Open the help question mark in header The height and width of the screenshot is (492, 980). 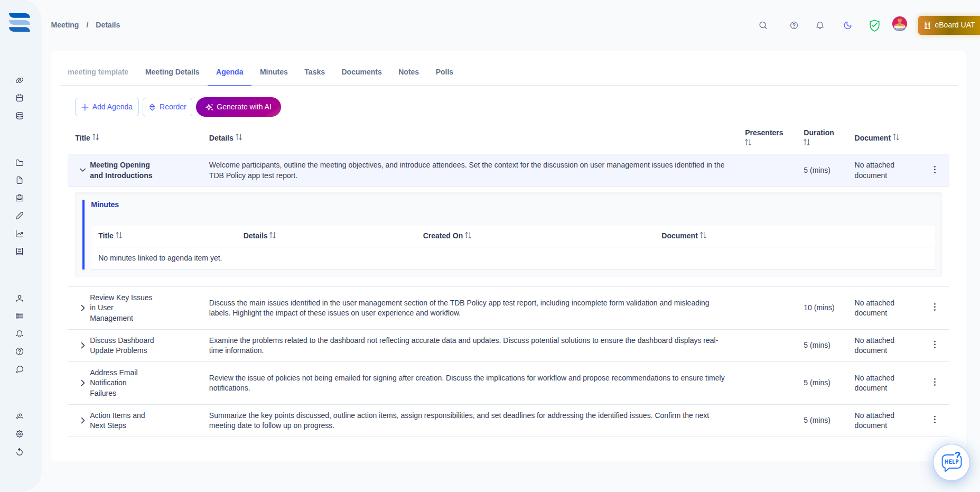(x=794, y=25)
